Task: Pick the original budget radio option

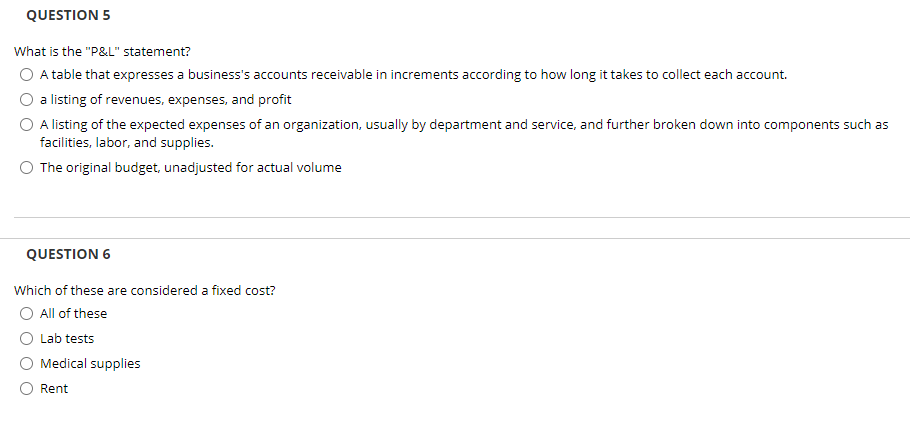Action: coord(27,168)
